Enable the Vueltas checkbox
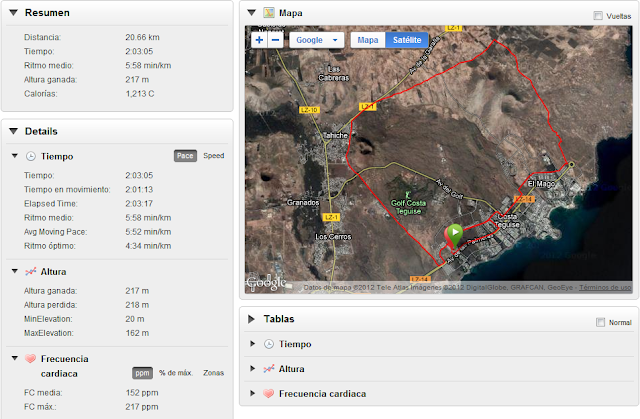This screenshot has width=640, height=419. (x=598, y=16)
